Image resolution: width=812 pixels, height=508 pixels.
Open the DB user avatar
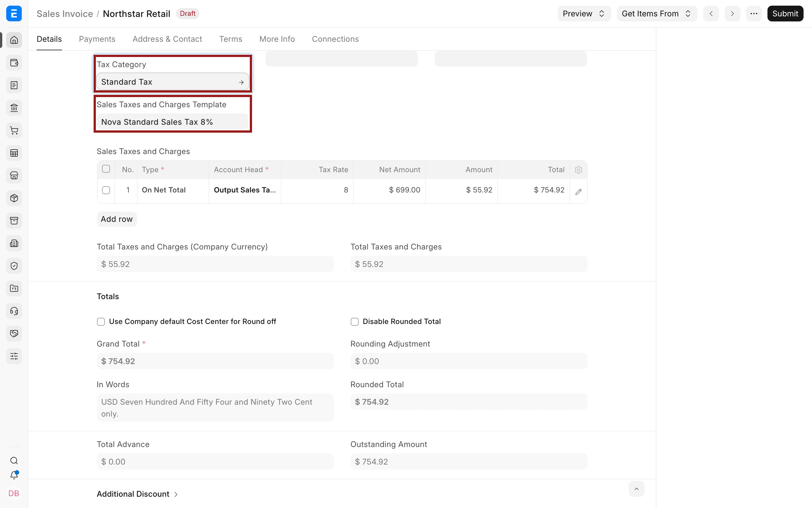coord(14,493)
